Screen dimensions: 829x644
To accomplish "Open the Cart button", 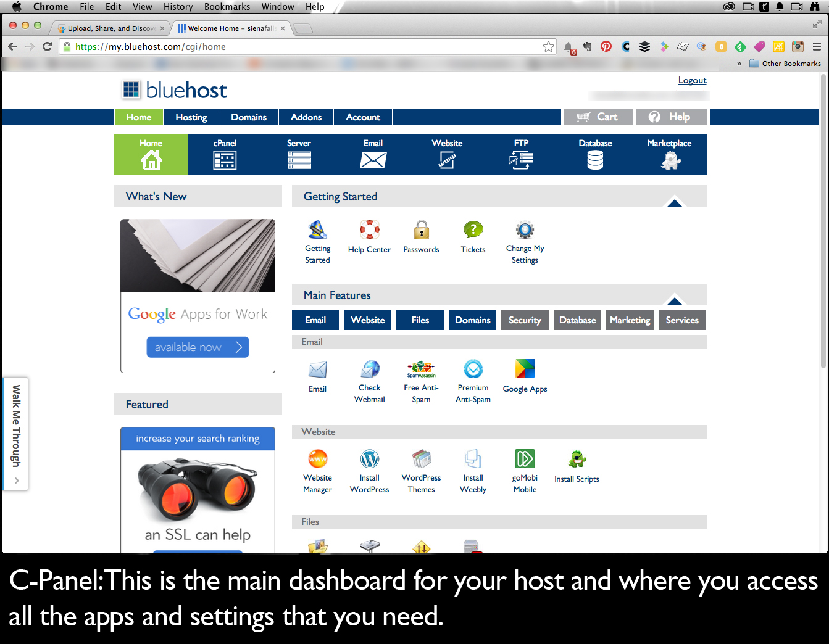I will tap(599, 117).
